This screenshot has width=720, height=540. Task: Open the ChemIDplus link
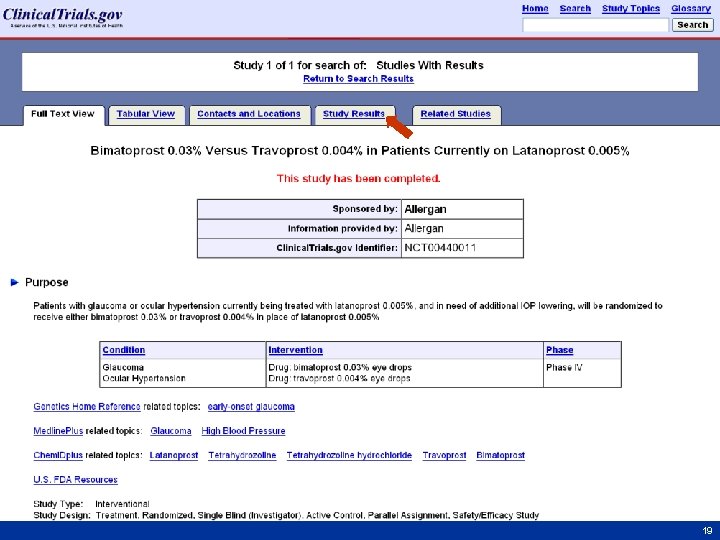[58, 455]
